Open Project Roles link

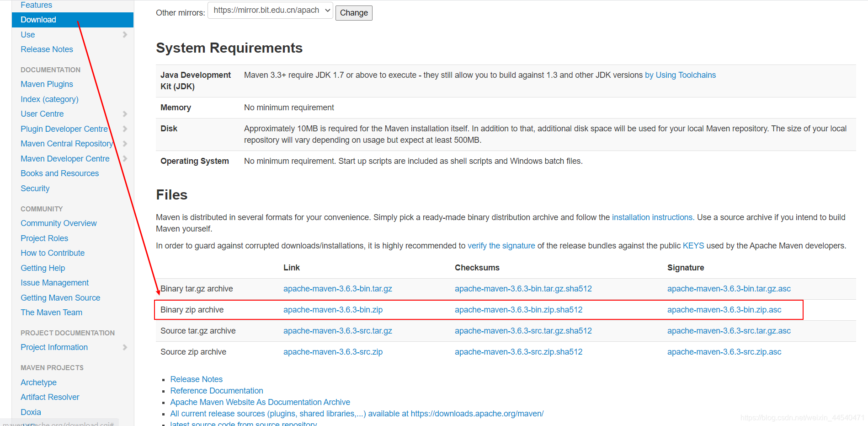(44, 238)
